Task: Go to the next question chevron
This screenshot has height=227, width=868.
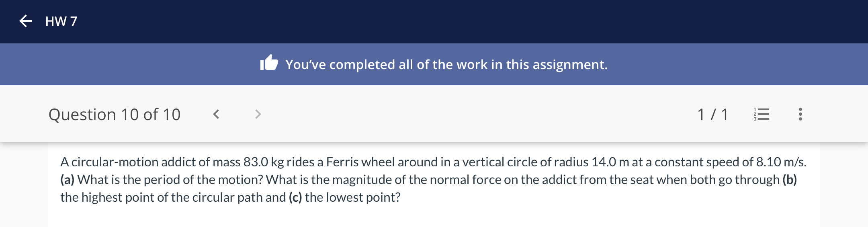Action: tap(258, 115)
